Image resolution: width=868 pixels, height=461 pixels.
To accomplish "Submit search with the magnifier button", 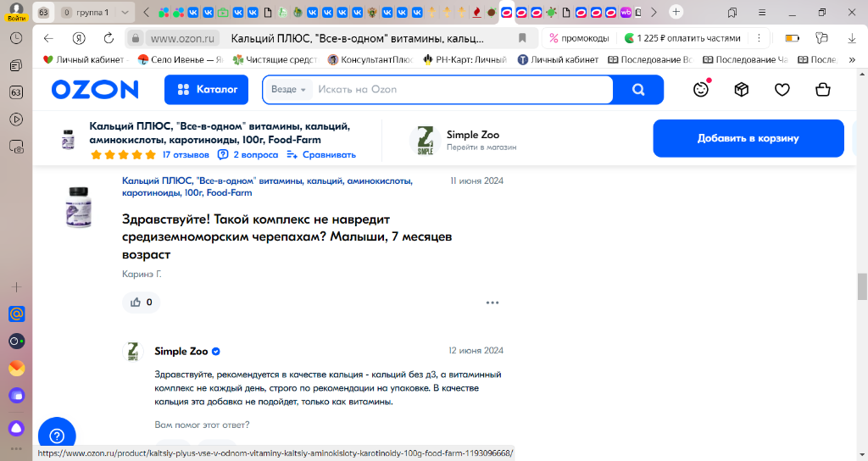I will 638,90.
